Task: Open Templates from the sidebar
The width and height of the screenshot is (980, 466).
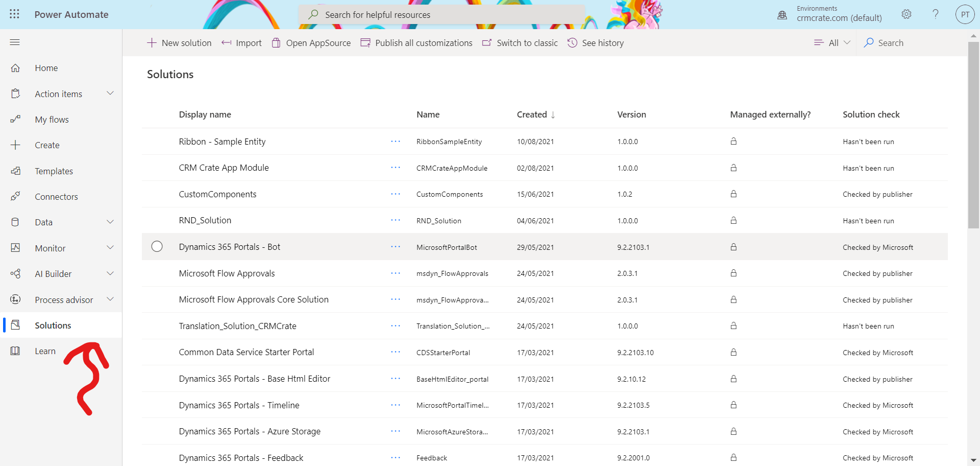Action: pyautogui.click(x=54, y=171)
